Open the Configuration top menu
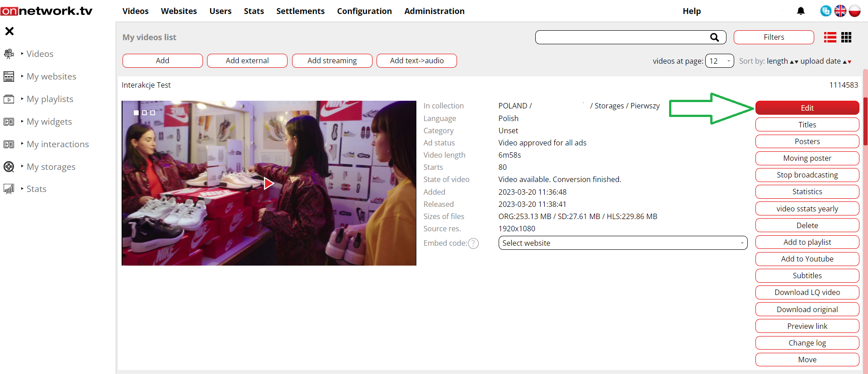 [364, 11]
